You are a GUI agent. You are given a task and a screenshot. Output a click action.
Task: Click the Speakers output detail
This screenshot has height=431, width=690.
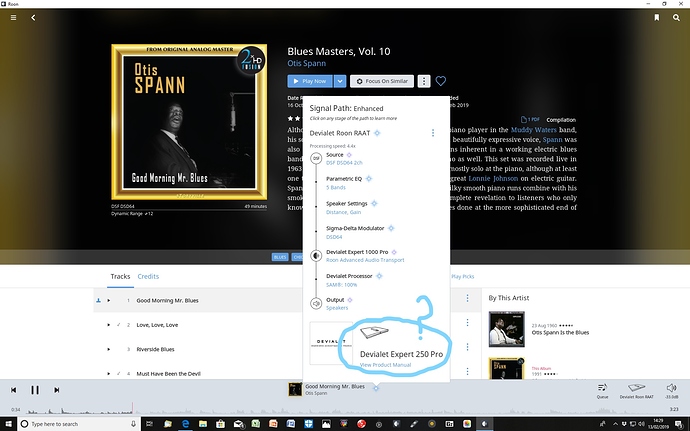pos(337,308)
